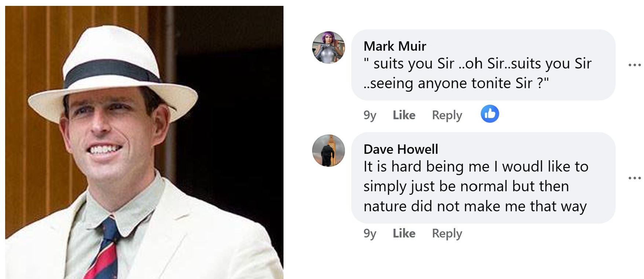Click "nature did not make me" line
Viewport: 644px width, 279px height.
[475, 206]
